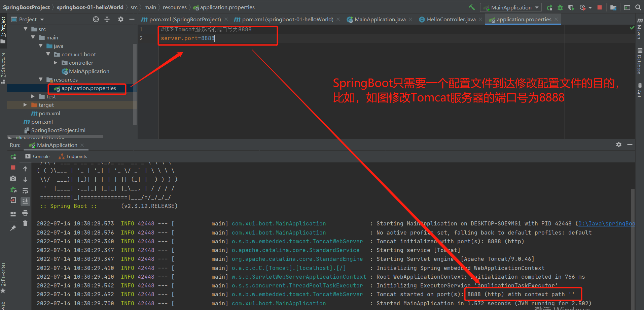Collapse the src folder in tree

[x=26, y=29]
